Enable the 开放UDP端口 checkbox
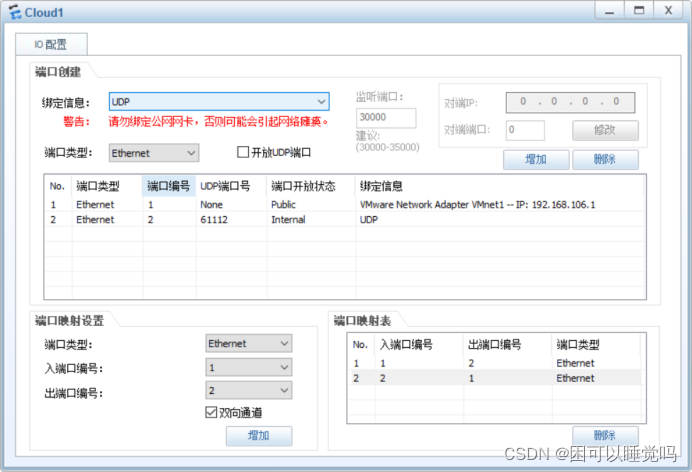 (243, 152)
